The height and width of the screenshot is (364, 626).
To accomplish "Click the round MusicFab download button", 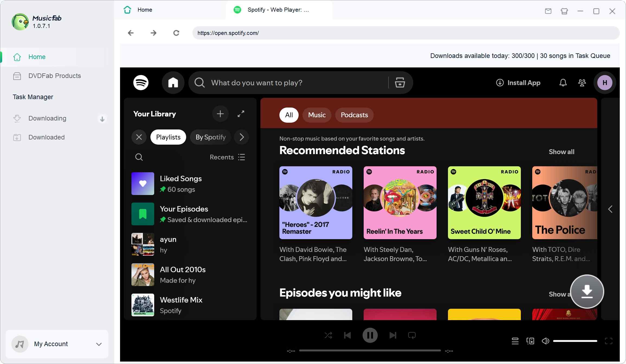I will [587, 291].
